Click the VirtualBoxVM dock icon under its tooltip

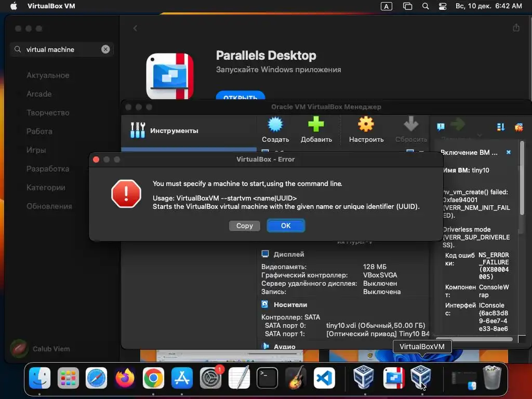tap(421, 377)
